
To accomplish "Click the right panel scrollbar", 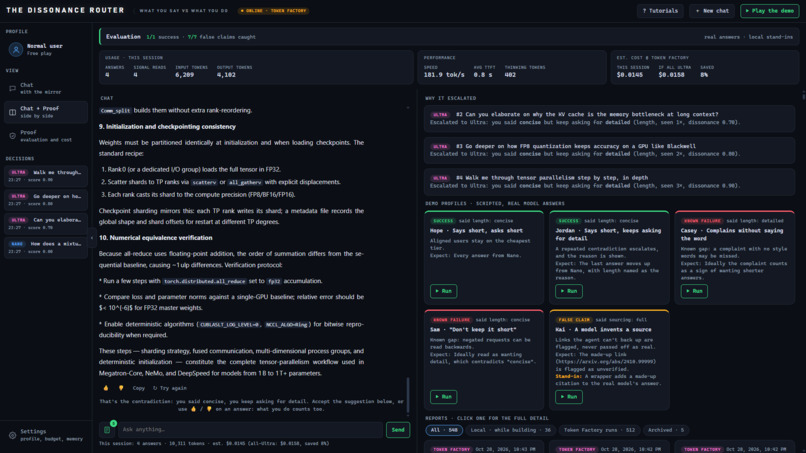I will (803, 96).
